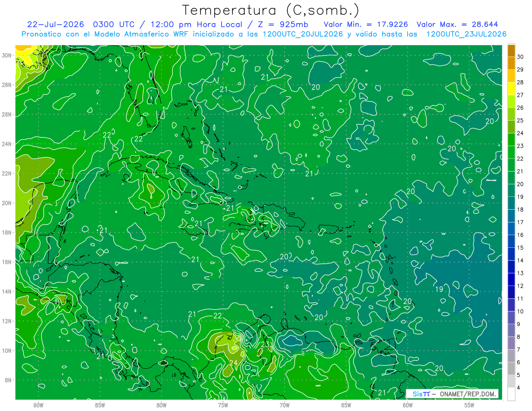Click the '10N' latitude axis label
This screenshot has height=411, width=532.
[8, 351]
